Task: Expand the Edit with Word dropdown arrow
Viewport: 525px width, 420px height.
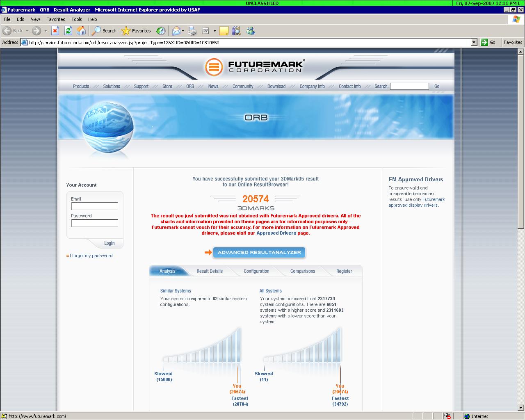Action: [214, 31]
